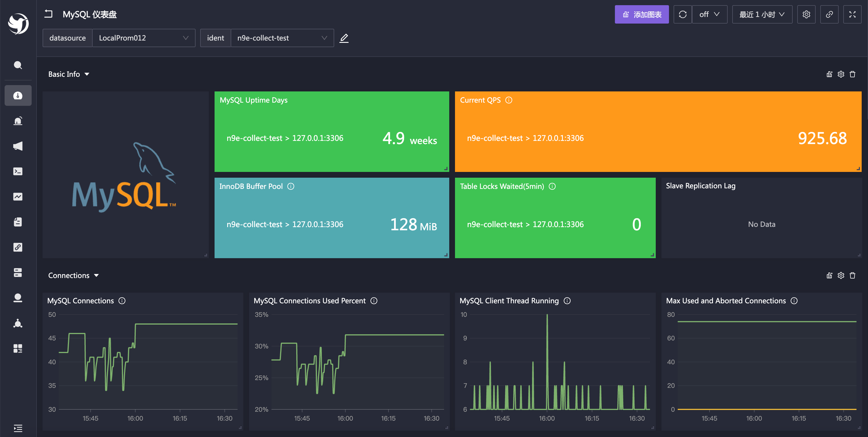868x437 pixels.
Task: Collapse the Basic Info section
Action: pos(87,74)
